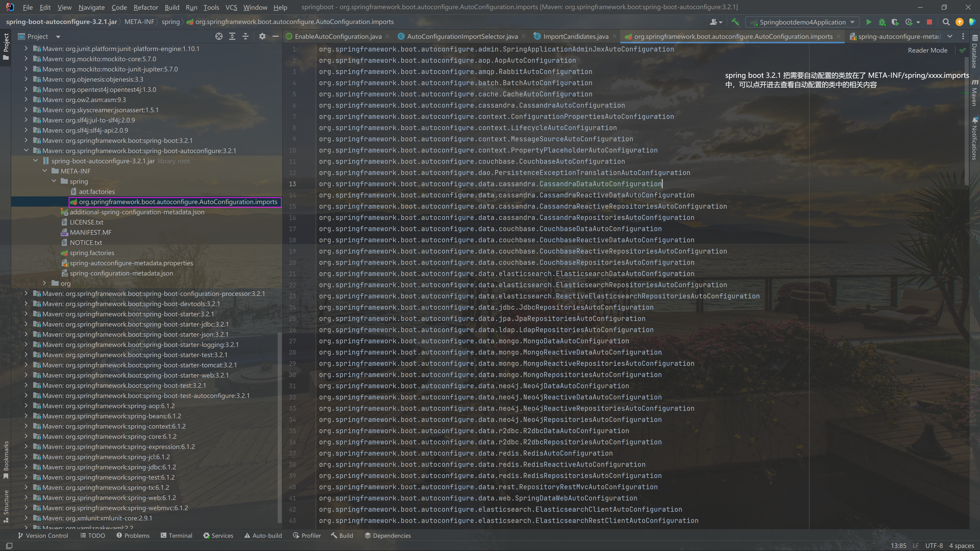Open Project panel gear options
The image size is (980, 551).
point(262,36)
